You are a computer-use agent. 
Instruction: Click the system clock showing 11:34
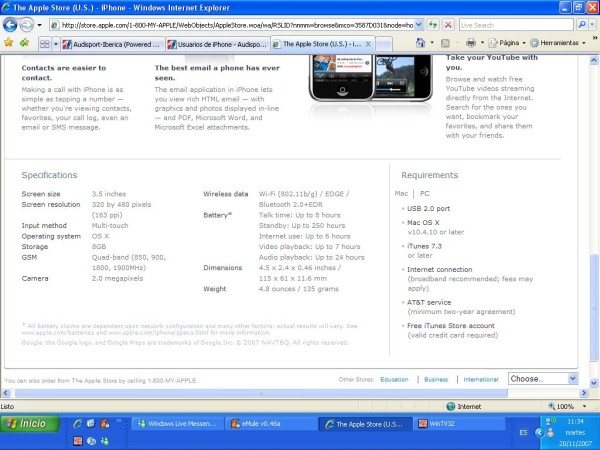(x=575, y=422)
